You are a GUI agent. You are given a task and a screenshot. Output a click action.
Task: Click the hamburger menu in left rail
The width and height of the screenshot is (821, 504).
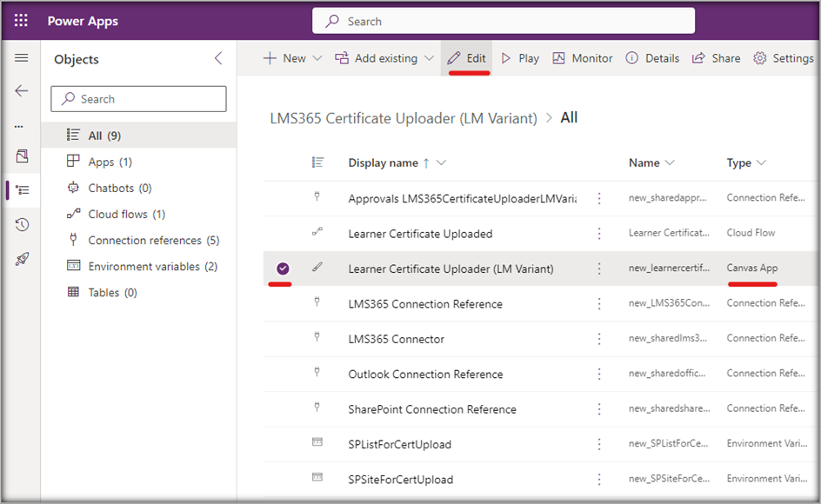click(22, 58)
